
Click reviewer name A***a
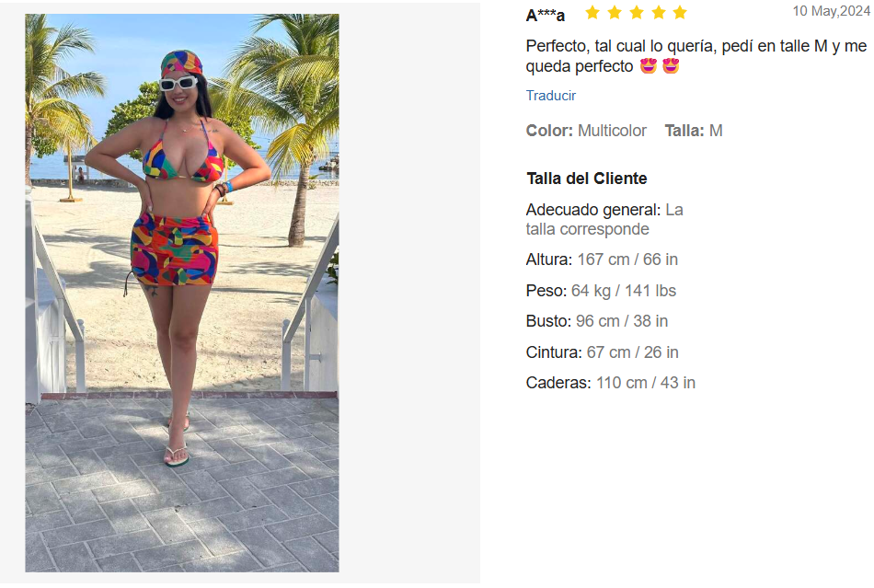tap(546, 15)
